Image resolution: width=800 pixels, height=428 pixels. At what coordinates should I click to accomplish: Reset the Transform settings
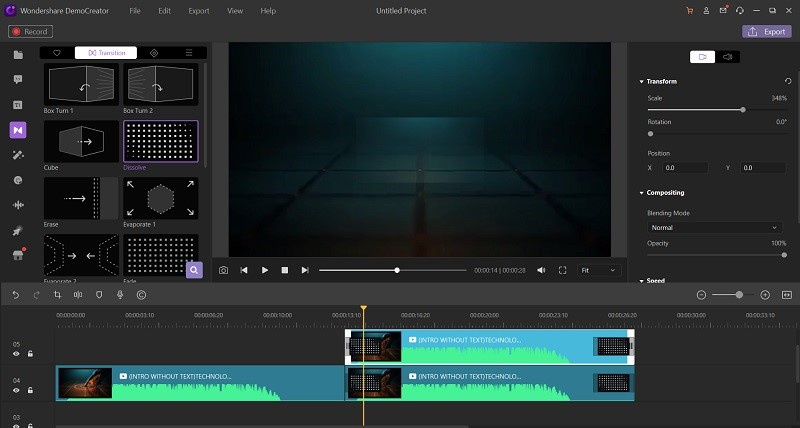788,81
